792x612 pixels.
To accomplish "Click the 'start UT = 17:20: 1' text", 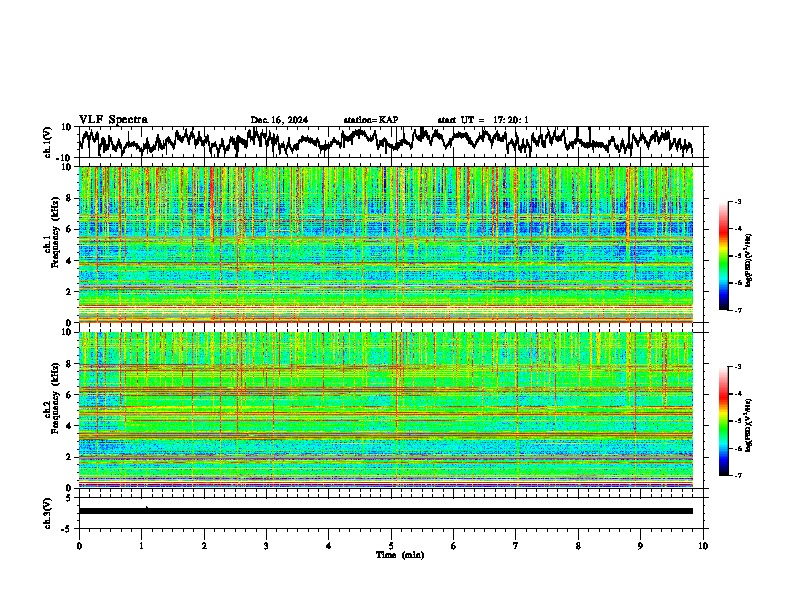I will coord(483,120).
